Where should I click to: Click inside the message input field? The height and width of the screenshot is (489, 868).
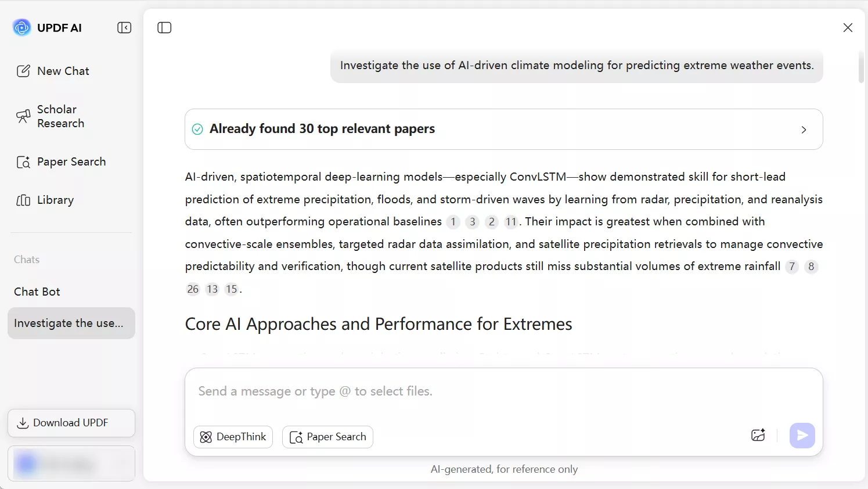[x=406, y=391]
